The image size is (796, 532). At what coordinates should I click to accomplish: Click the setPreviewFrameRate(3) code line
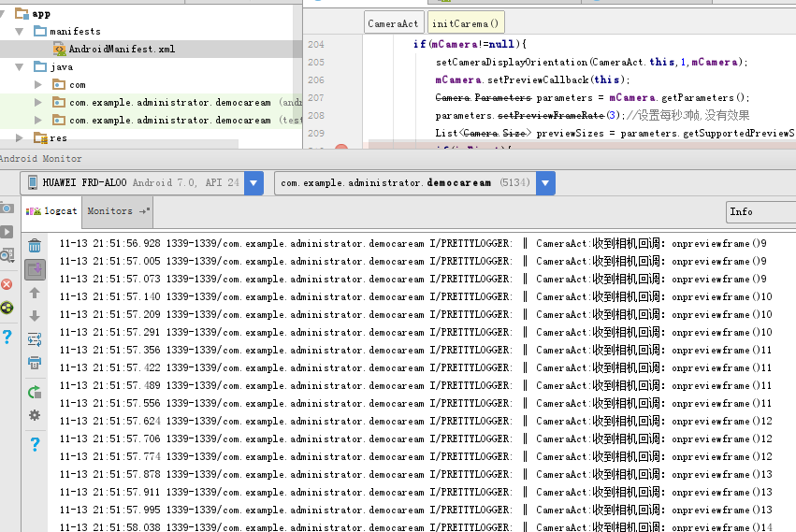tap(592, 116)
